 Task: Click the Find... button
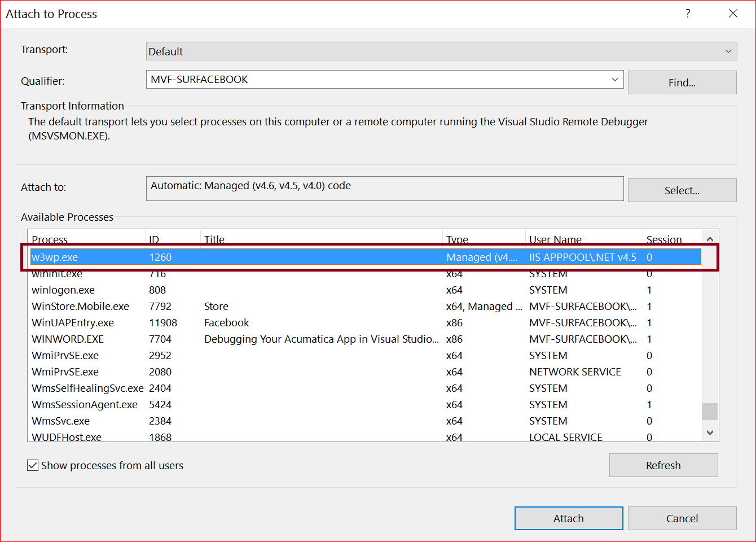pyautogui.click(x=682, y=82)
